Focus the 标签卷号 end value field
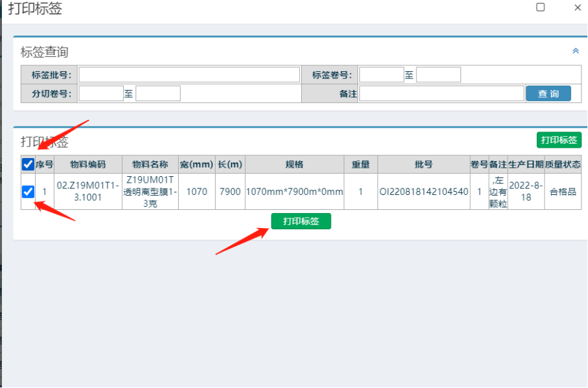Screen dimensions: 588x388 tap(438, 74)
